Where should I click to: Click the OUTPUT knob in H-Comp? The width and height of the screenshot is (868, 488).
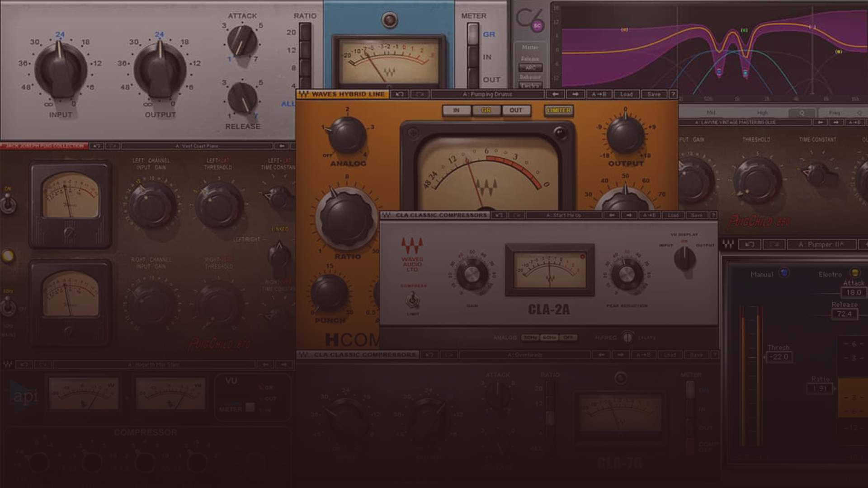click(626, 134)
